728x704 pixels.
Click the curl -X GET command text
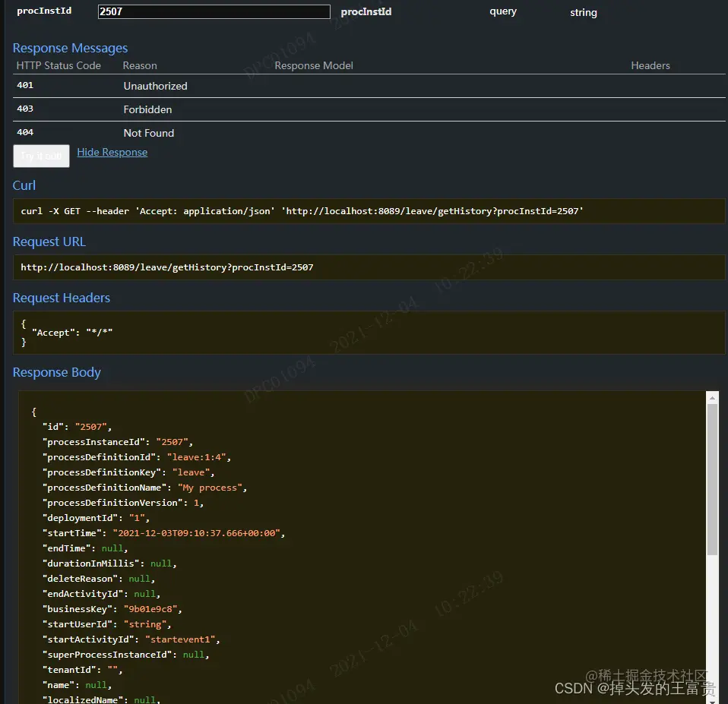(x=302, y=211)
